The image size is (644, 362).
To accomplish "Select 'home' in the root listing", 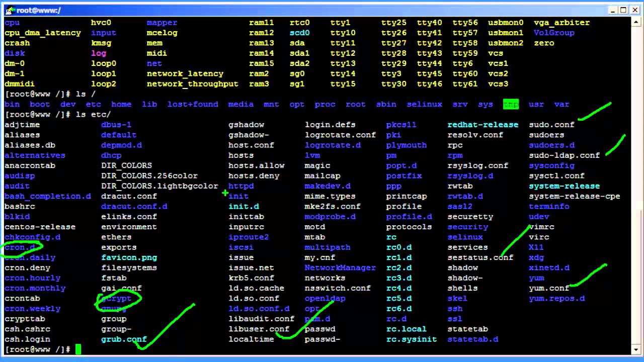I will [121, 104].
